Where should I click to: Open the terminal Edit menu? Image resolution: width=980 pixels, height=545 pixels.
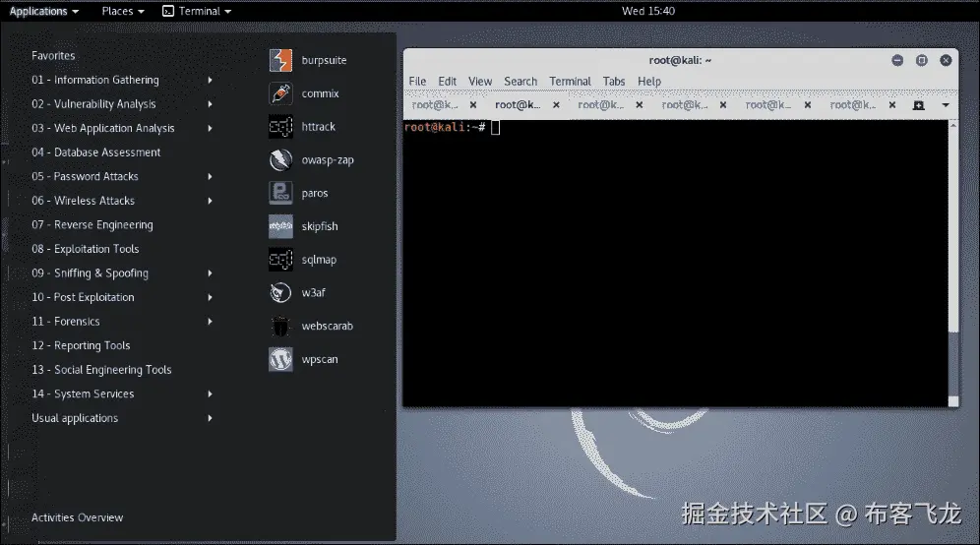pyautogui.click(x=447, y=82)
